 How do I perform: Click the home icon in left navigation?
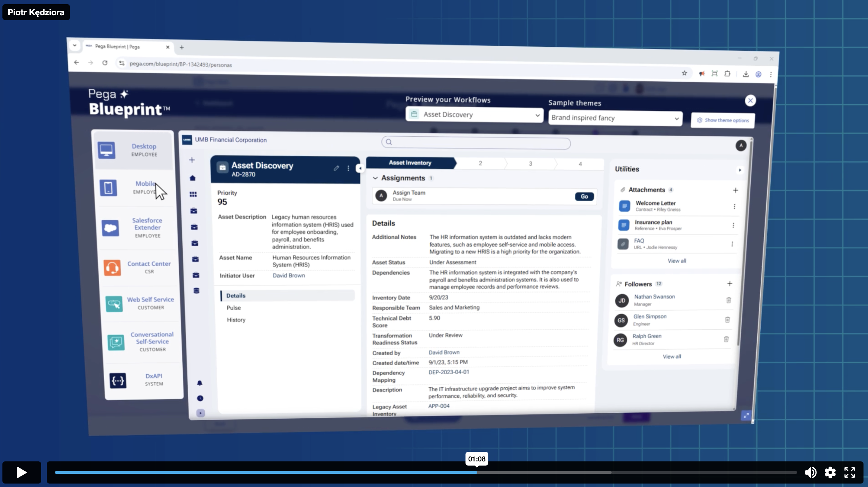click(193, 178)
